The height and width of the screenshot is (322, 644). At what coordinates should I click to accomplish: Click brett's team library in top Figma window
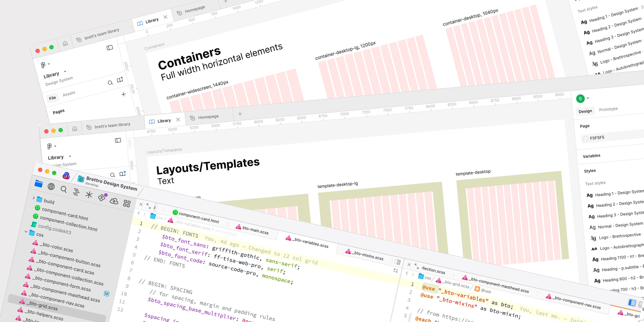[102, 34]
